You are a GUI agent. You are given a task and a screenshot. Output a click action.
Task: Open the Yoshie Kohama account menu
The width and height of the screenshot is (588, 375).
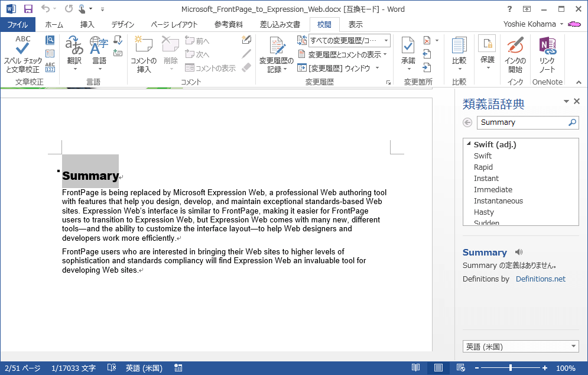(533, 24)
